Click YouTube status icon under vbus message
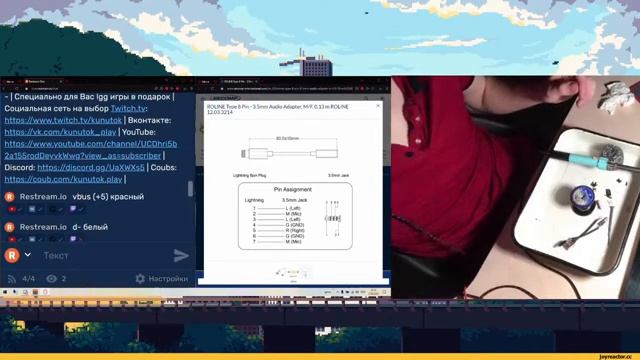640x360 pixels. [x=12, y=209]
